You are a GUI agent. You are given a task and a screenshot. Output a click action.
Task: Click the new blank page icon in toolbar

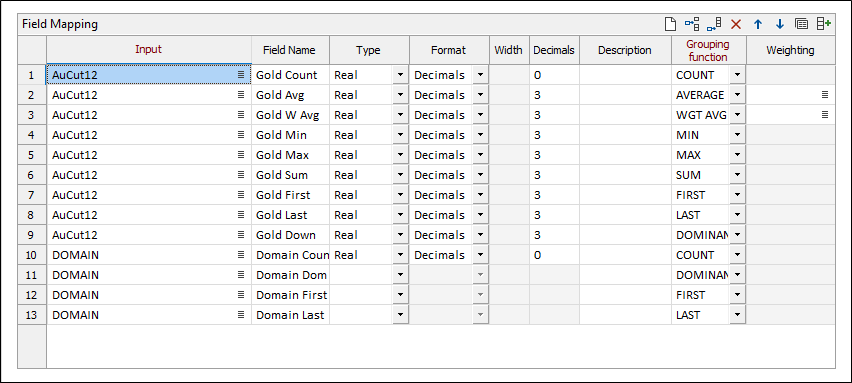click(672, 24)
